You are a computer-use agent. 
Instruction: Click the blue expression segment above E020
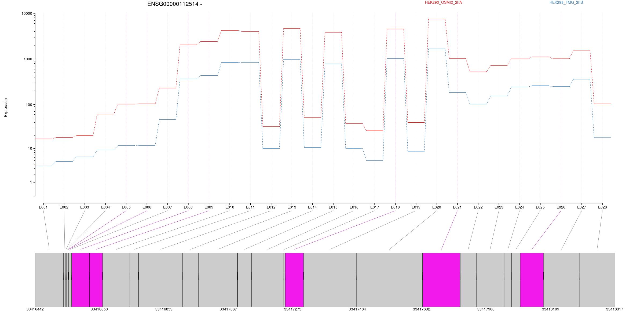(437, 49)
